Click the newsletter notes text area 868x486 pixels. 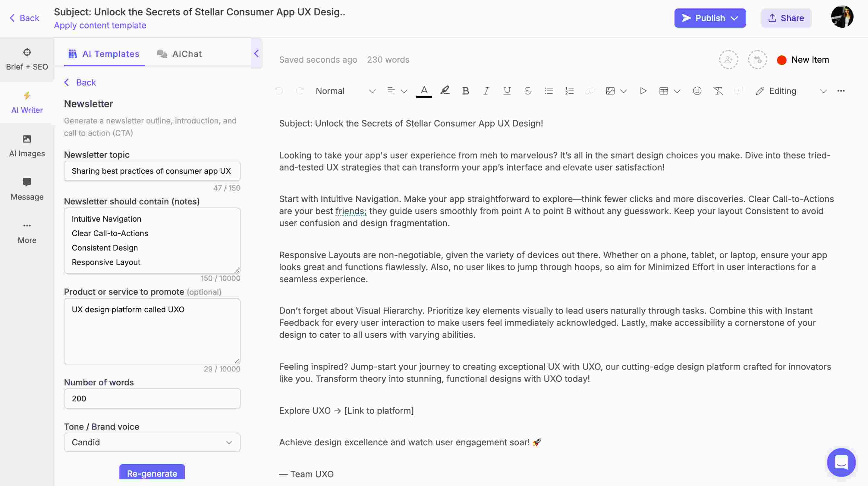152,240
